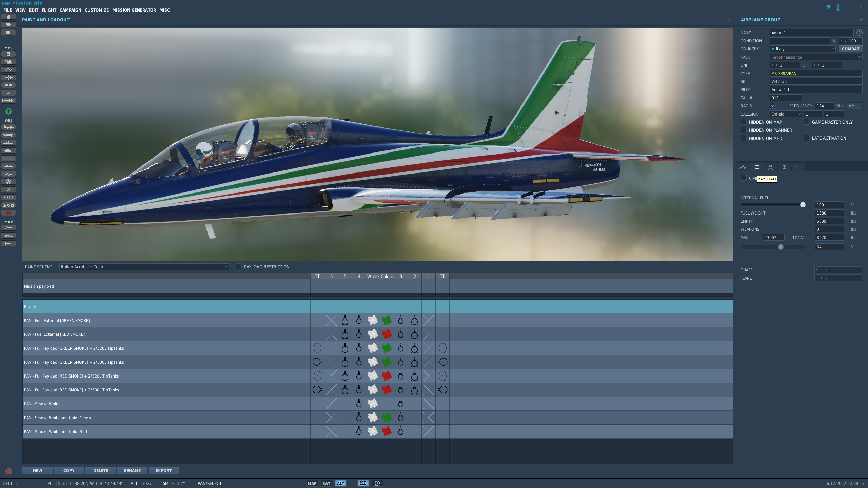Select the PAN - Smoke White payload row
This screenshot has width=868, height=488.
[377, 404]
